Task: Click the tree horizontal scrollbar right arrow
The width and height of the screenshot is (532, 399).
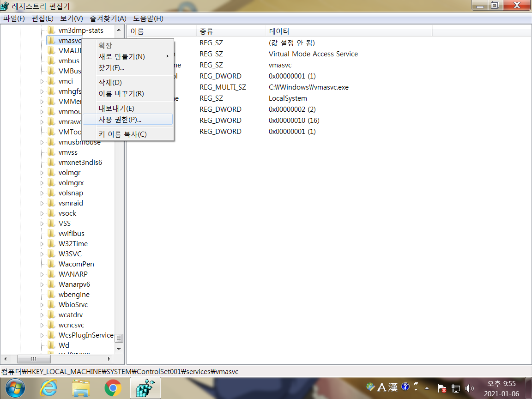Action: 109,359
